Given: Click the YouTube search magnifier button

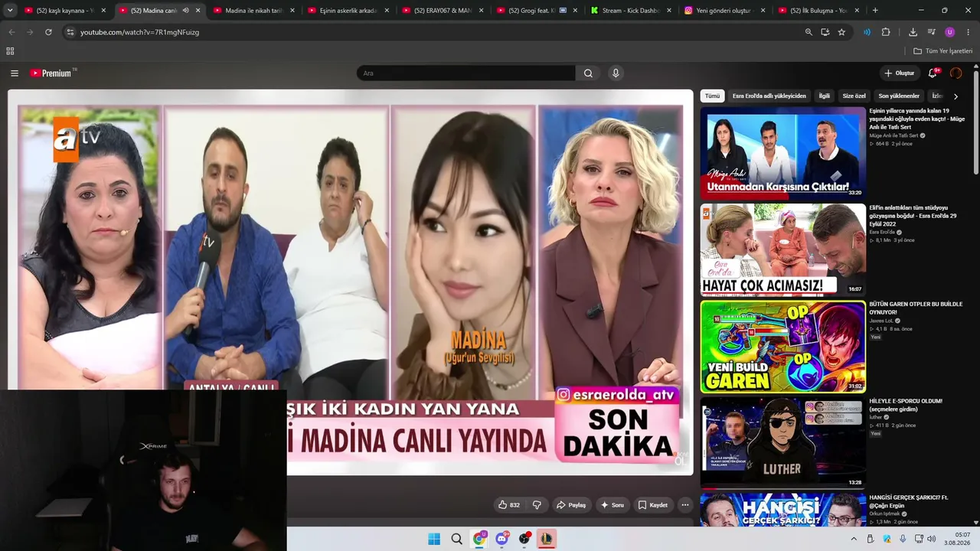Looking at the screenshot, I should click(588, 73).
